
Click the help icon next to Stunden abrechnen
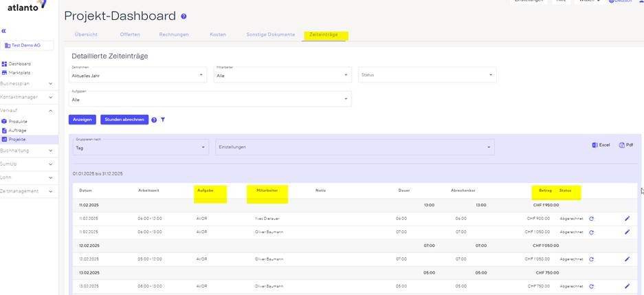(154, 120)
